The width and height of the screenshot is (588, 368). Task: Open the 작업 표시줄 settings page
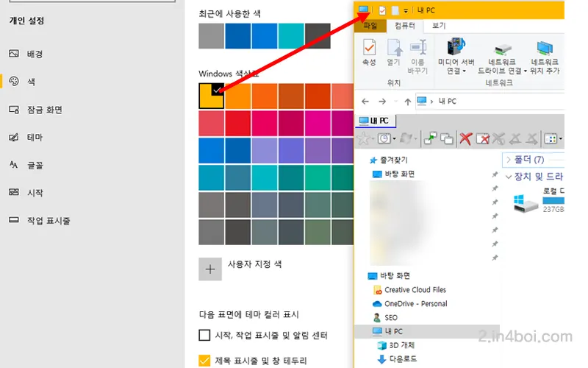tap(40, 220)
